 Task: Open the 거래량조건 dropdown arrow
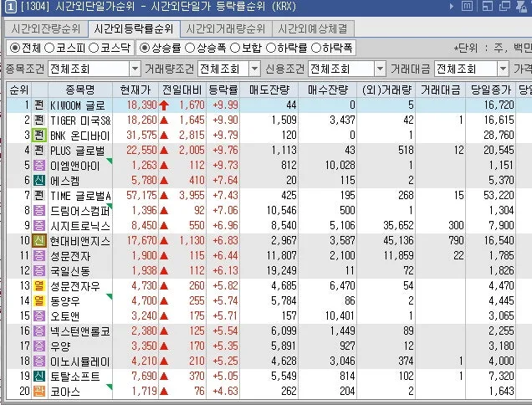[254, 69]
